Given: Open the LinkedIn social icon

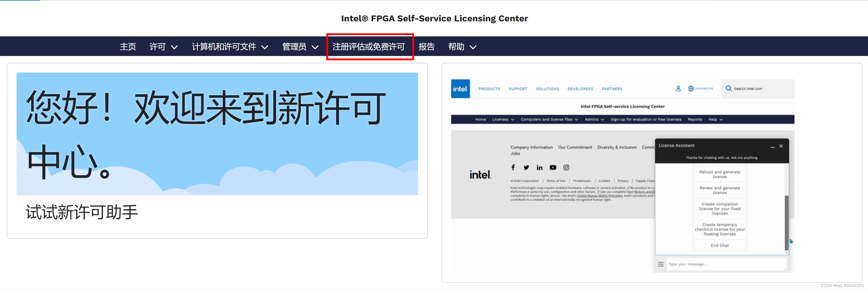Looking at the screenshot, I should pos(539,168).
